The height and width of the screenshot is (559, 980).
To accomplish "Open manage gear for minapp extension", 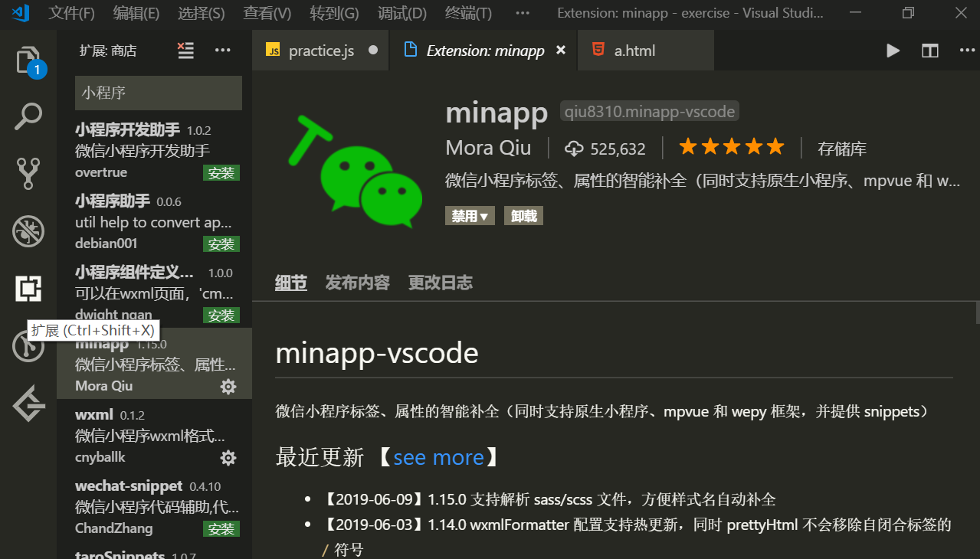I will point(228,386).
